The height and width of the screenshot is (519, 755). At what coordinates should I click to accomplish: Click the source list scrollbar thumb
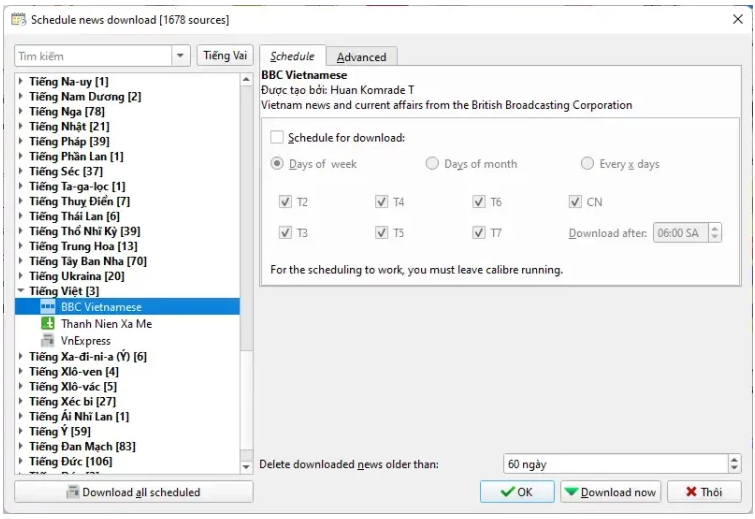(x=246, y=400)
